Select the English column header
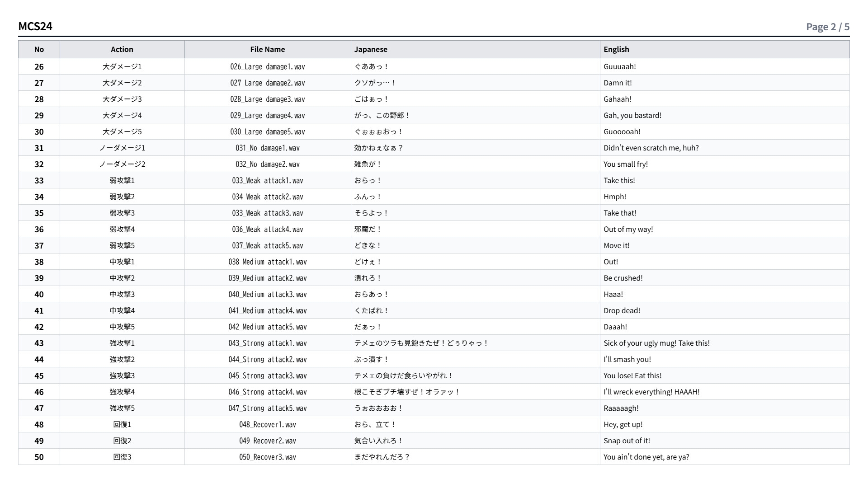The height and width of the screenshot is (488, 868). [725, 49]
